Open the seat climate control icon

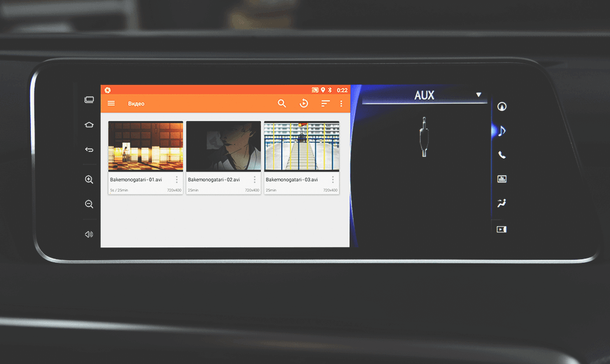502,203
